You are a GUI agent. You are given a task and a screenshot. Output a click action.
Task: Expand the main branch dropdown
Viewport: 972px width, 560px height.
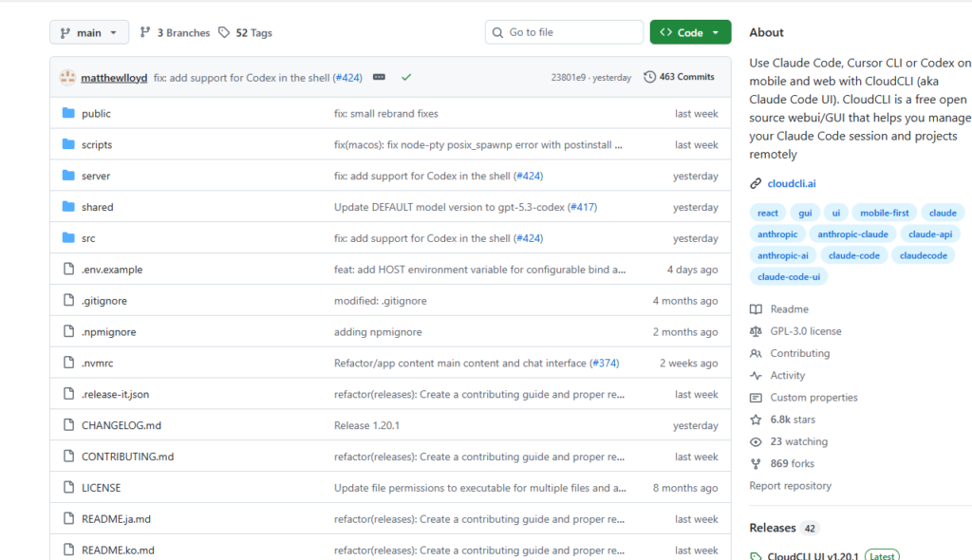(88, 32)
